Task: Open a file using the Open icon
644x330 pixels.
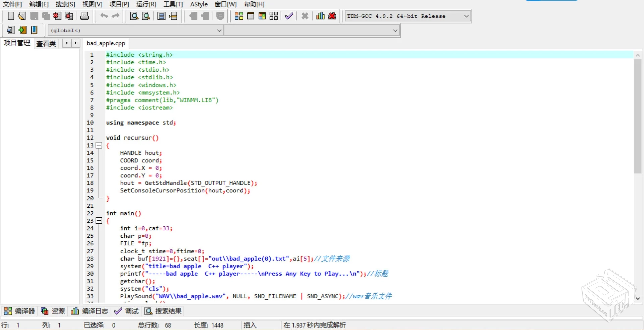Action: coord(22,16)
